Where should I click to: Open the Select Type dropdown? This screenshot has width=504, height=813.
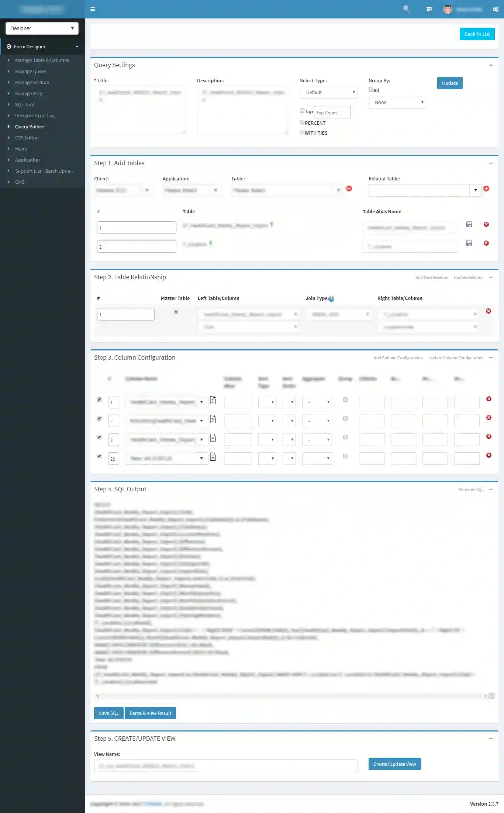[x=328, y=92]
